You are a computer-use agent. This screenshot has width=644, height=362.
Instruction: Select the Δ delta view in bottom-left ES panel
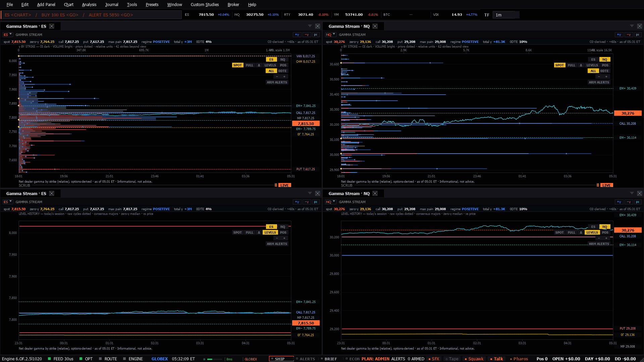(x=259, y=233)
